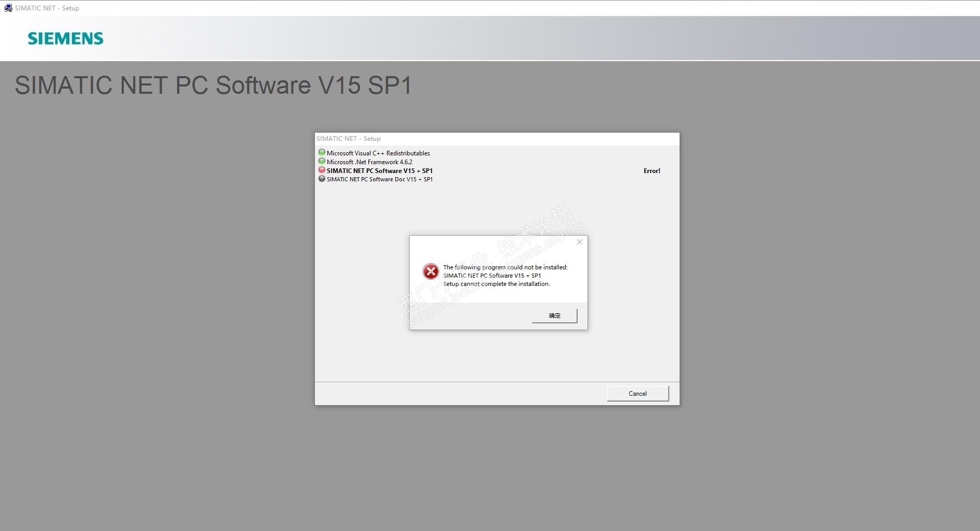Viewport: 980px width, 531px height.
Task: Click 'Setup cannot complete the installation.' text
Action: click(496, 284)
